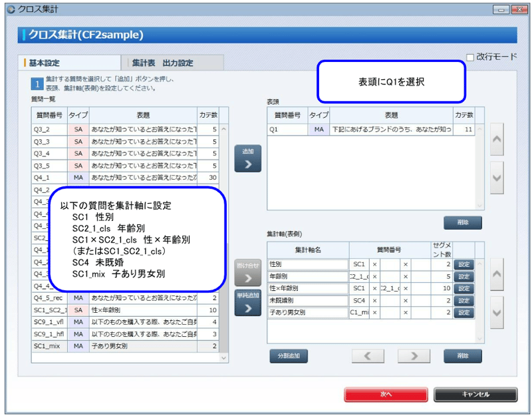Viewport: 532px width, 416px height.
Task: Click the right arrow below the 集計軸 table
Action: (414, 355)
